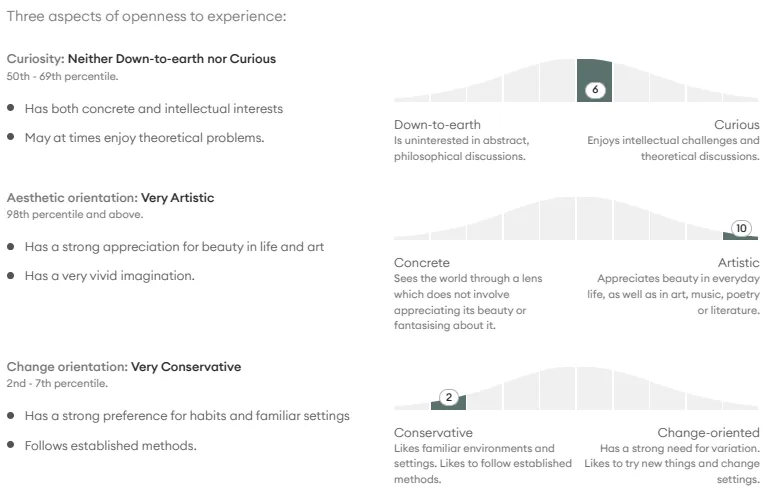Viewport: 771px width, 503px height.
Task: Select the 'Neither Down-to-earth nor Curious' title
Action: click(172, 59)
